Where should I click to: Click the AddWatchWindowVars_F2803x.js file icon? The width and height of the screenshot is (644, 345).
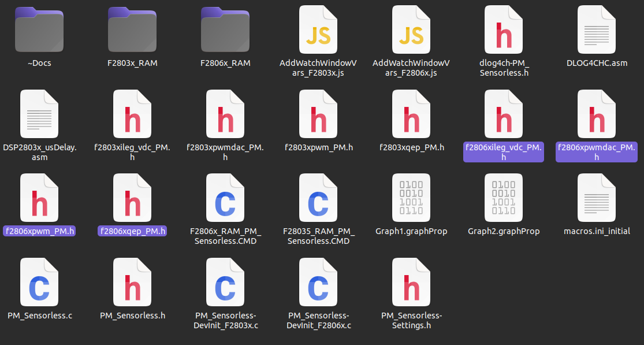pos(318,29)
